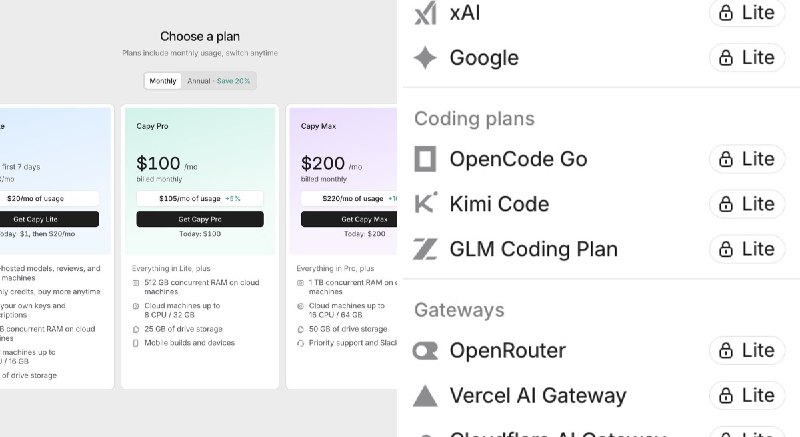Image resolution: width=800 pixels, height=437 pixels.
Task: Click the OpenRouter logo icon
Action: 425,351
